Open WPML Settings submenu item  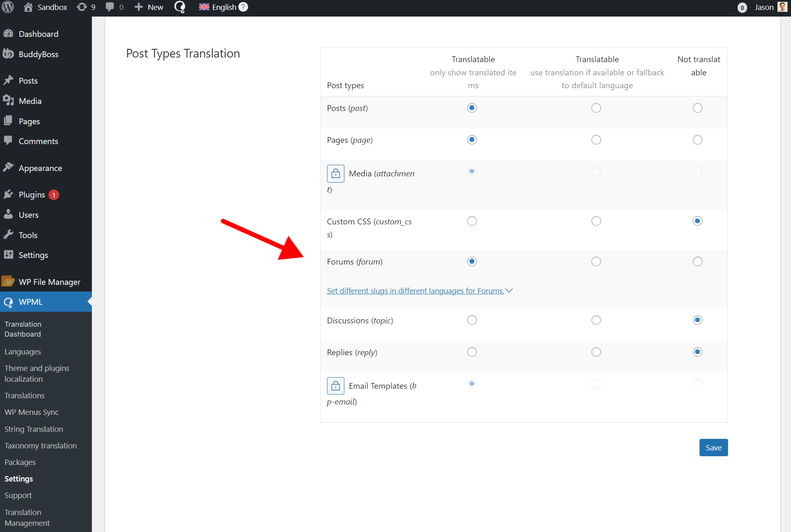pyautogui.click(x=19, y=479)
